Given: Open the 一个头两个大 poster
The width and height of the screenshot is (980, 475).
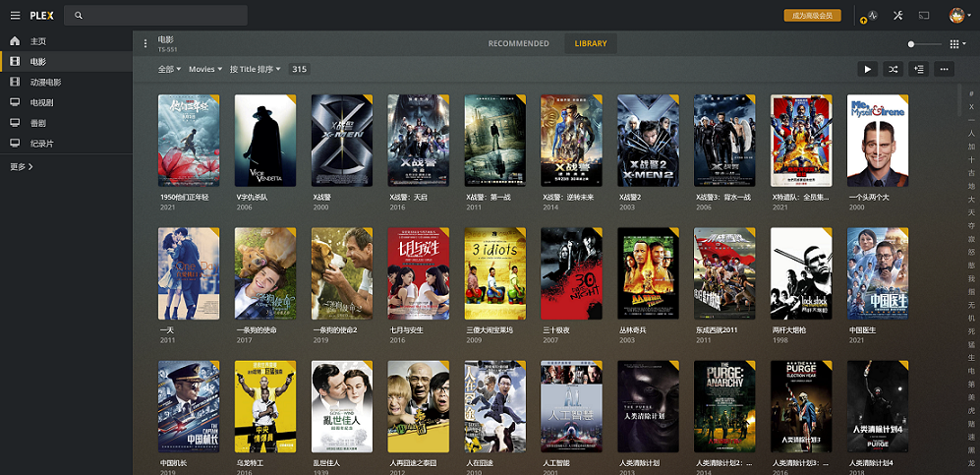Looking at the screenshot, I should click(878, 141).
